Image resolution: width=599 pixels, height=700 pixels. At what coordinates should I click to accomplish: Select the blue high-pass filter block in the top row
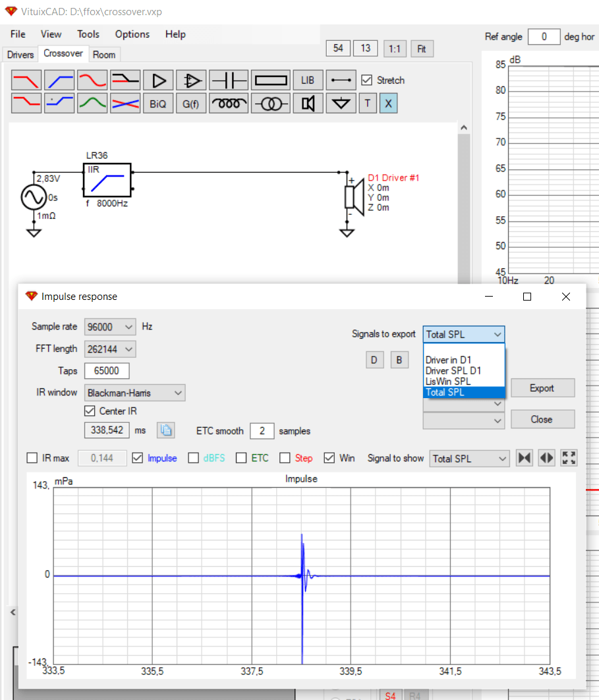pyautogui.click(x=59, y=80)
